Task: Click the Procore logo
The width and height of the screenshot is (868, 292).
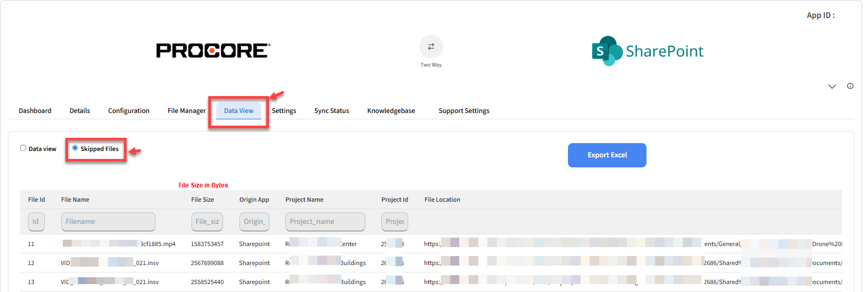Action: coord(214,51)
